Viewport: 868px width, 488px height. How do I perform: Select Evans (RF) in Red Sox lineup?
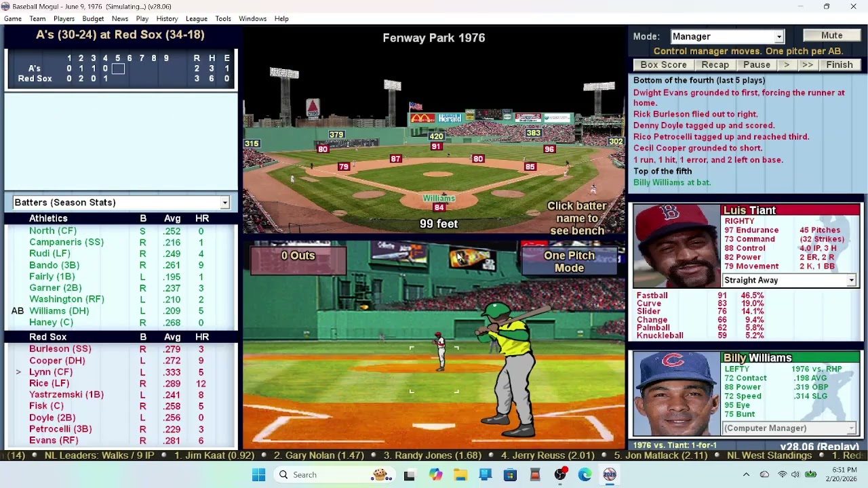(x=54, y=441)
